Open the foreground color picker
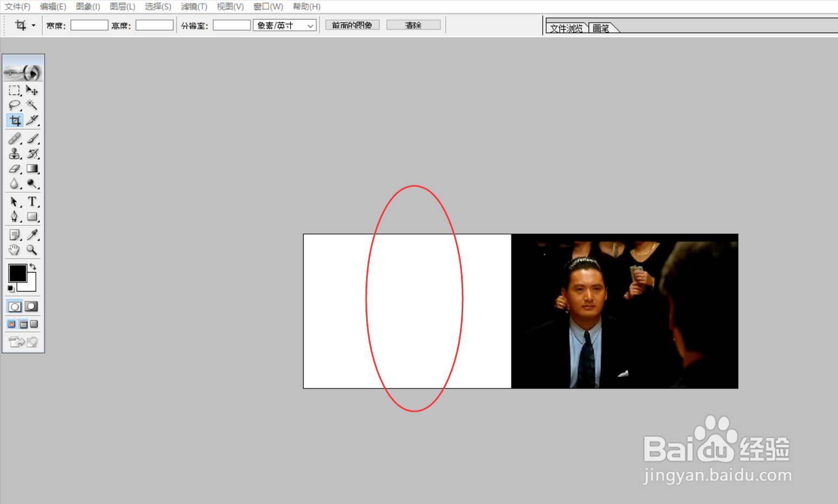Viewport: 838px width, 504px height. click(x=17, y=273)
